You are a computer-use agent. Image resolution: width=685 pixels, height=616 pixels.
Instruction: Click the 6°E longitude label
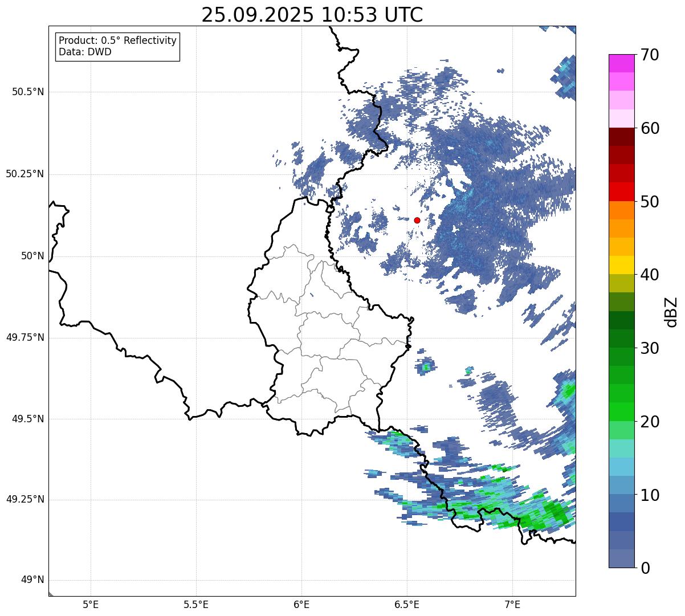point(301,604)
